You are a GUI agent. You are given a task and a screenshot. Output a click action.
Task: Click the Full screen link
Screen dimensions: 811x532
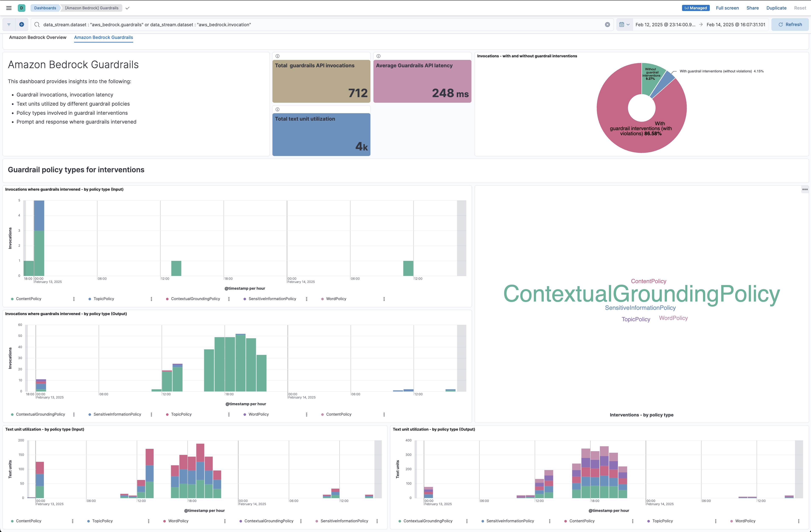point(727,8)
